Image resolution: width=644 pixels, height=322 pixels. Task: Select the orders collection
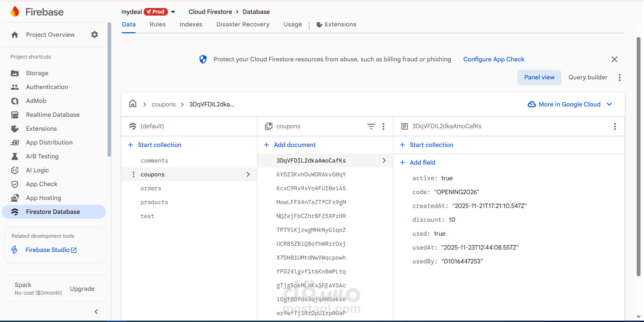pyautogui.click(x=151, y=189)
